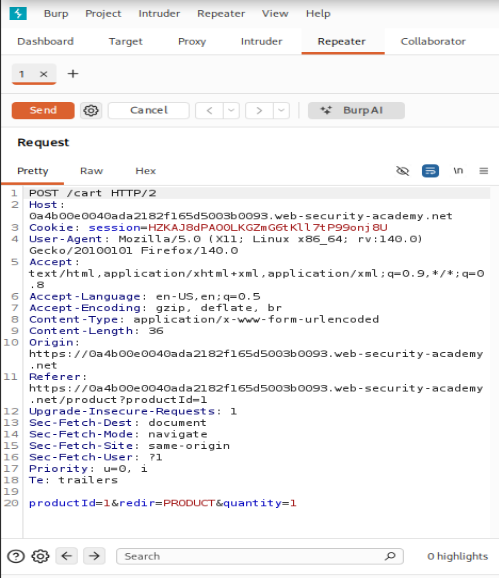This screenshot has width=499, height=578.
Task: Click the Cancel button
Action: (x=149, y=110)
